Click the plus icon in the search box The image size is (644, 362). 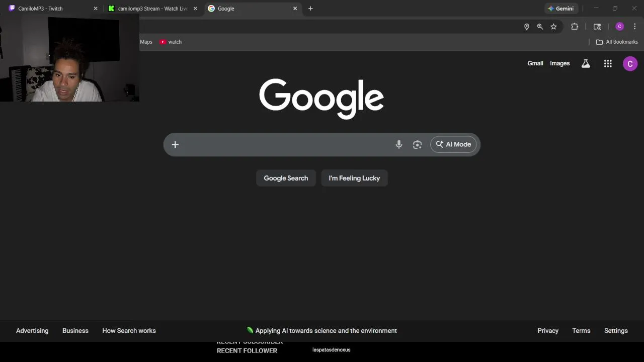[x=175, y=145]
